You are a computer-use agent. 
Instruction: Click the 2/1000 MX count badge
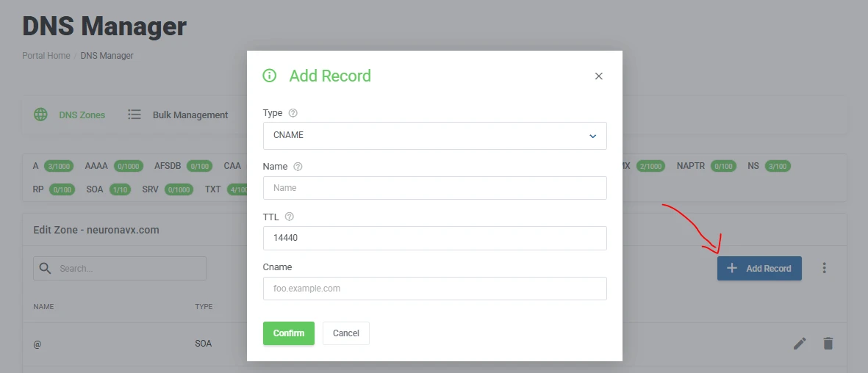pos(650,166)
